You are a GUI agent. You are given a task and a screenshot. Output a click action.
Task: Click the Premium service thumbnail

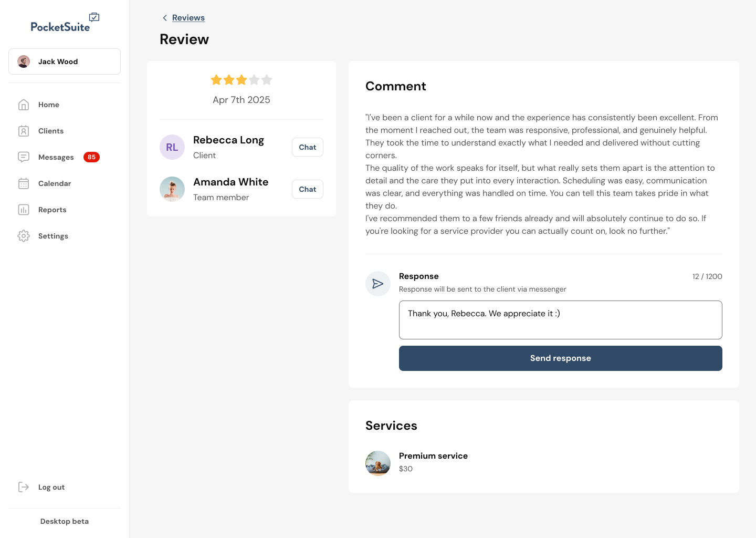(378, 463)
